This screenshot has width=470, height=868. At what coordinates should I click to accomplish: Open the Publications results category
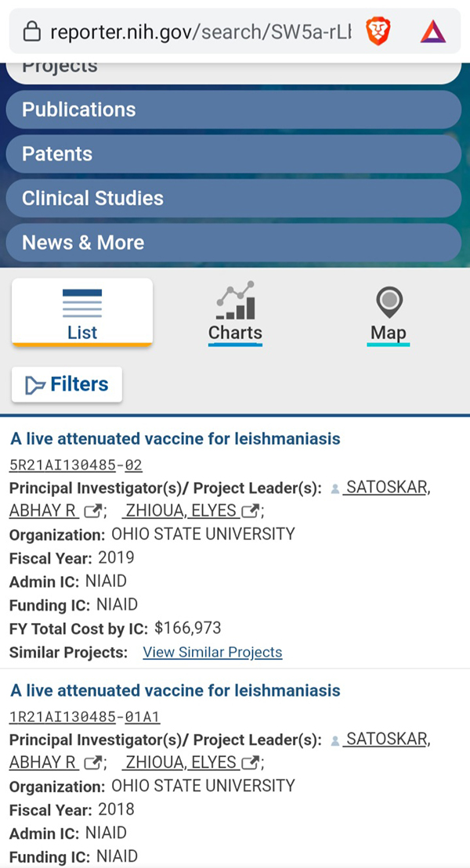coord(233,110)
